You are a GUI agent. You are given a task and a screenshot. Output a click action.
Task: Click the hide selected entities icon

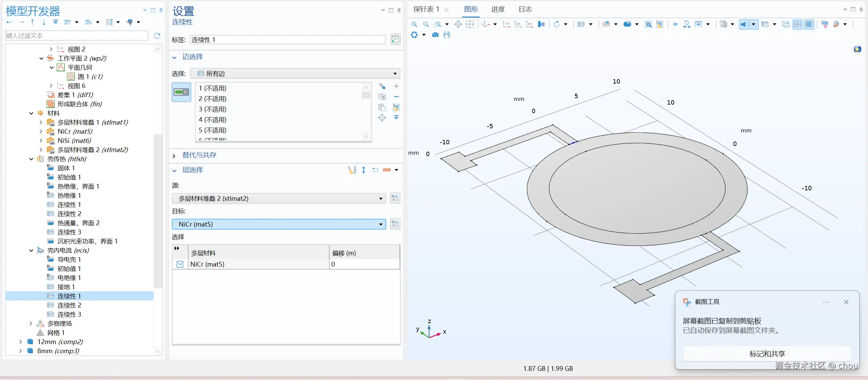pyautogui.click(x=675, y=24)
